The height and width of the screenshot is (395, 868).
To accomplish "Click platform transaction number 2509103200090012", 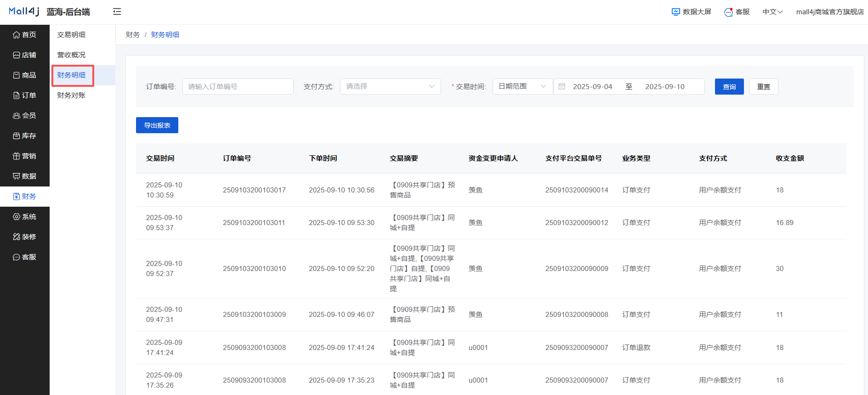I will pos(577,223).
